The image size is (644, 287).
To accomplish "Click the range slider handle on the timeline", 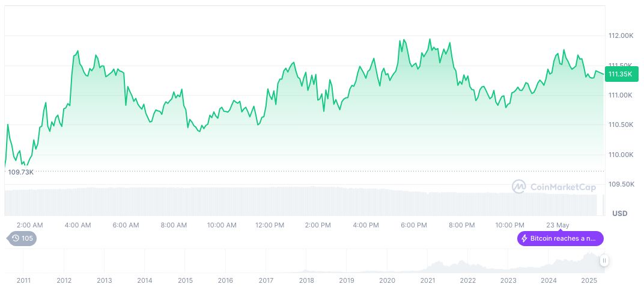I will point(604,261).
